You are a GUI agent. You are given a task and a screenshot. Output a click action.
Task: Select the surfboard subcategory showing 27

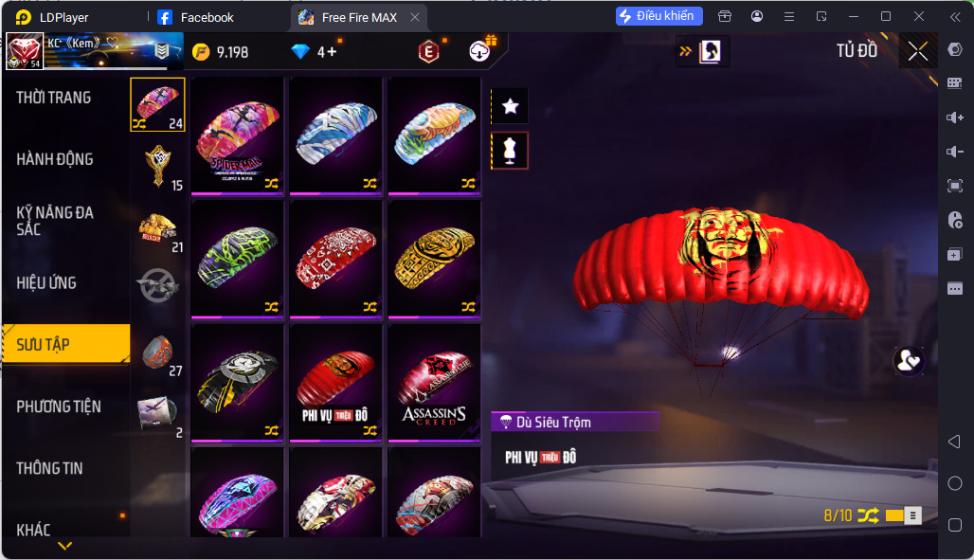[x=158, y=352]
